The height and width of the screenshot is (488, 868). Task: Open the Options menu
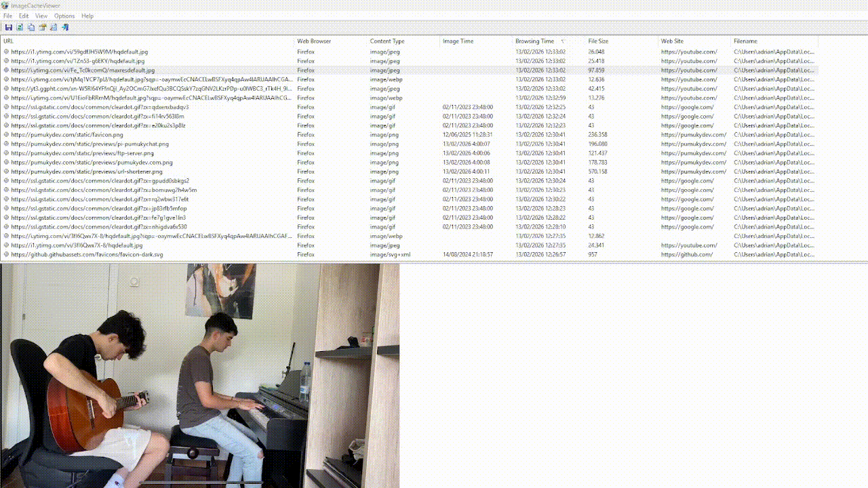click(64, 16)
